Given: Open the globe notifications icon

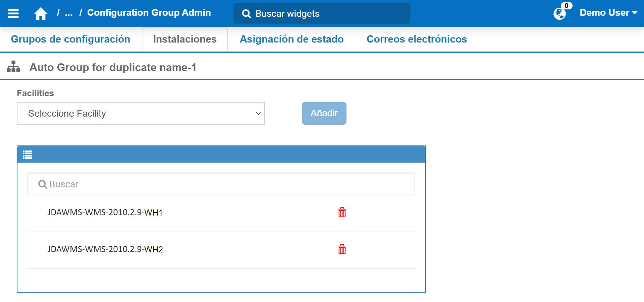Looking at the screenshot, I should pos(559,14).
